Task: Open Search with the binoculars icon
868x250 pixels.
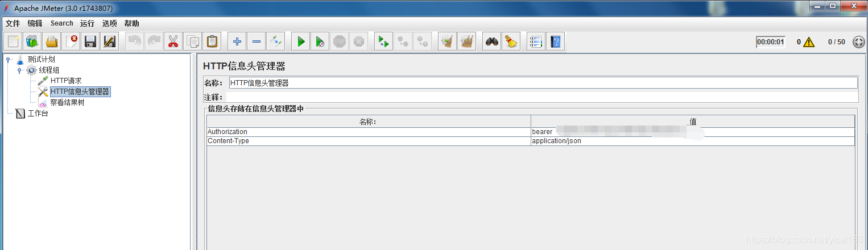Action: point(492,41)
